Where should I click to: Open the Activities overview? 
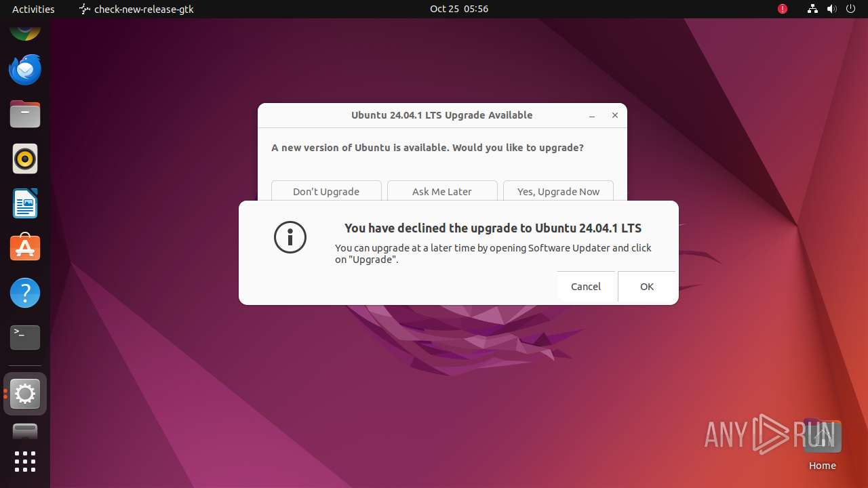[x=33, y=9]
